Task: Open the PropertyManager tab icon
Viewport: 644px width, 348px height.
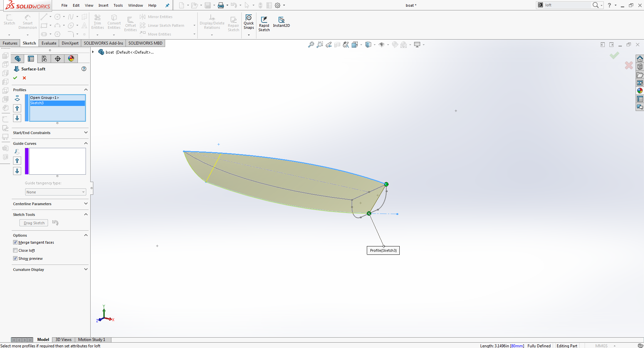Action: pyautogui.click(x=31, y=59)
